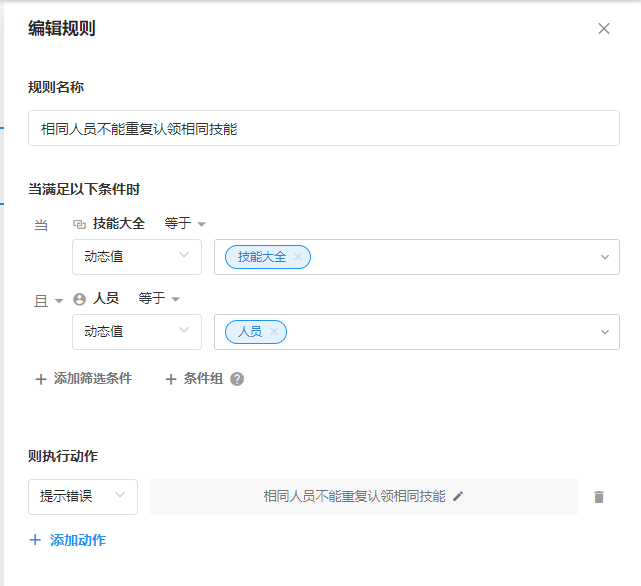The height and width of the screenshot is (586, 641).
Task: Click the 技能大全 linked-field icon
Action: [x=80, y=224]
